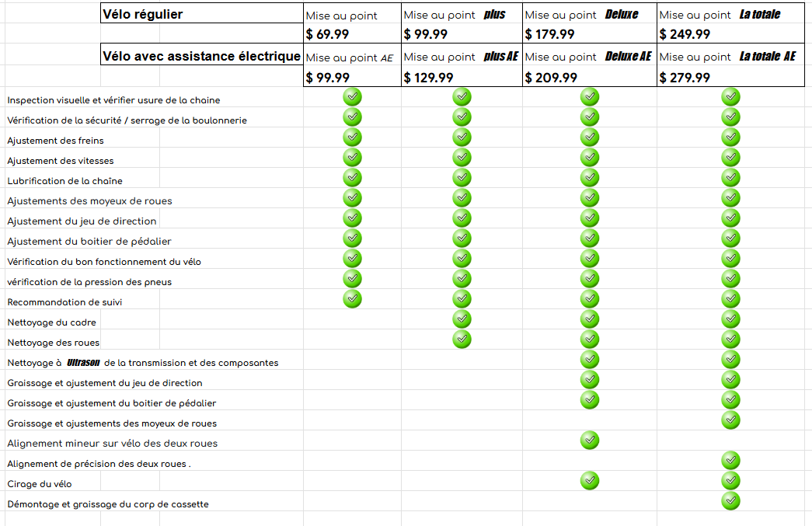Image resolution: width=812 pixels, height=526 pixels.
Task: Select the $ 69.99 price cell
Action: 352,33
